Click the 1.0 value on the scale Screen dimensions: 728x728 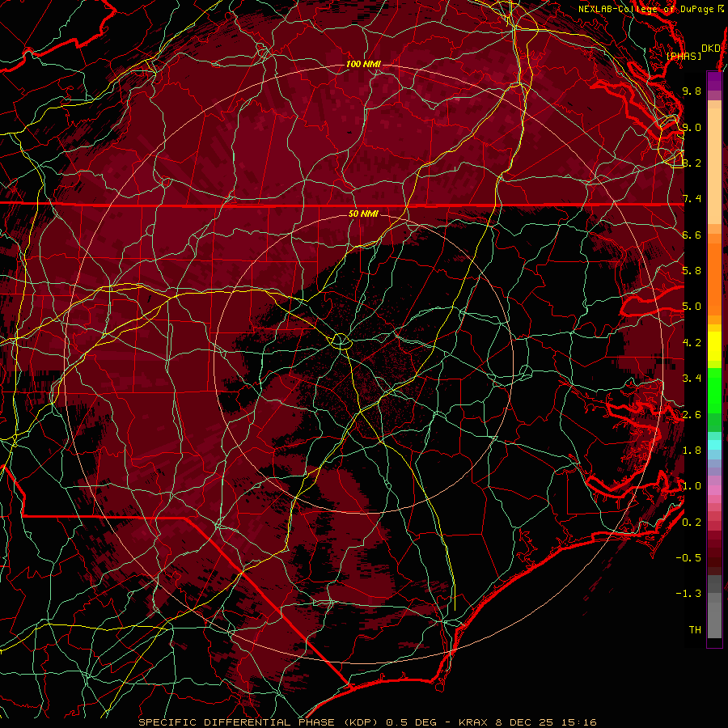click(x=692, y=486)
